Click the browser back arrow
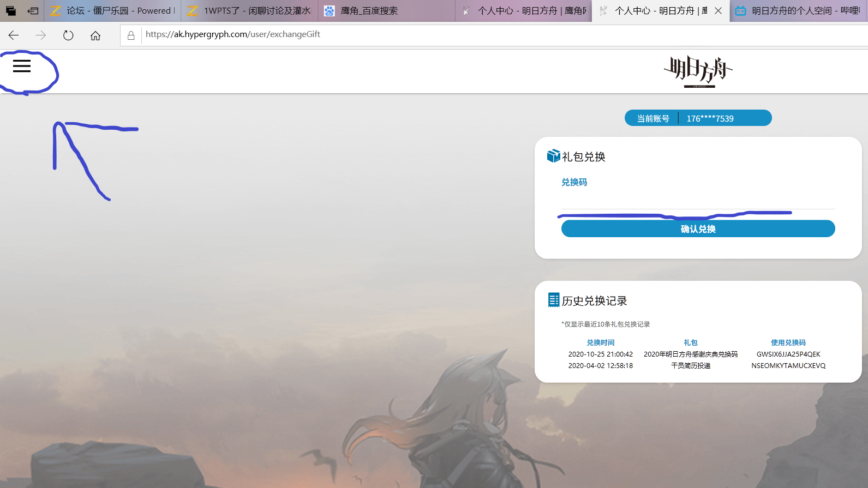 tap(14, 35)
